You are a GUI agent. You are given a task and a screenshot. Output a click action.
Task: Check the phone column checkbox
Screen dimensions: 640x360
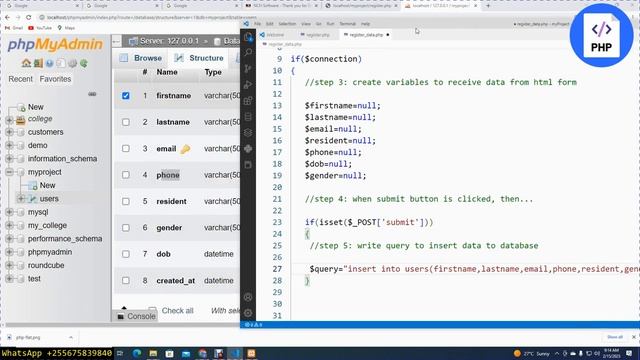126,175
